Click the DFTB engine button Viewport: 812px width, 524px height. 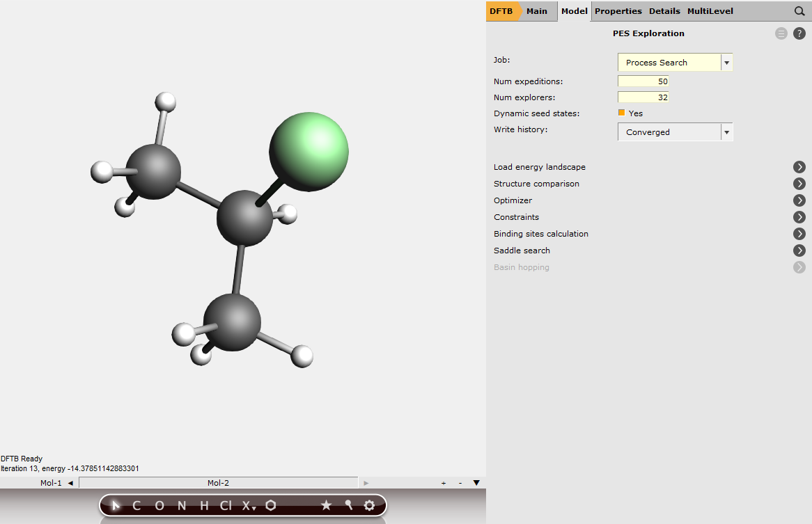[501, 11]
